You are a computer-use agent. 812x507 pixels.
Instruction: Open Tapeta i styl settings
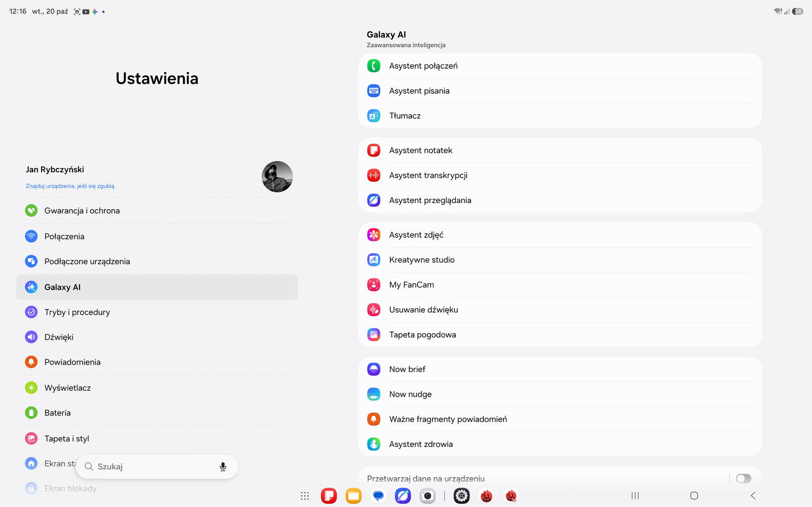pos(157,439)
